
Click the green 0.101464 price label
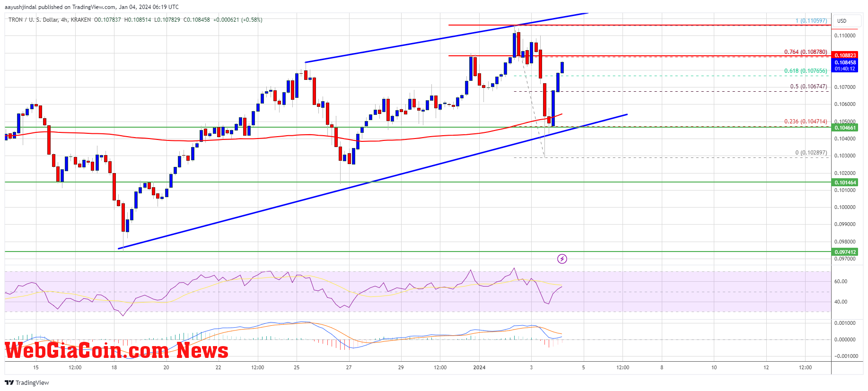[845, 182]
